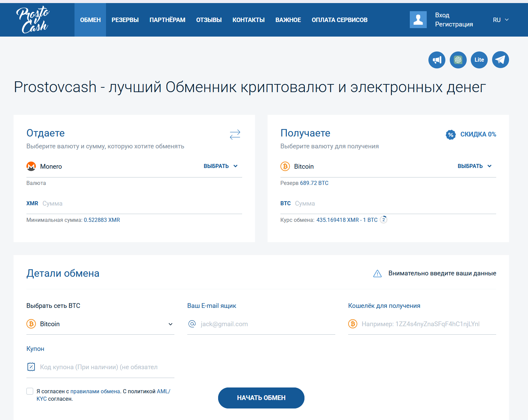Click the coupon ticket icon
Screen dimensions: 528x420
pyautogui.click(x=31, y=367)
